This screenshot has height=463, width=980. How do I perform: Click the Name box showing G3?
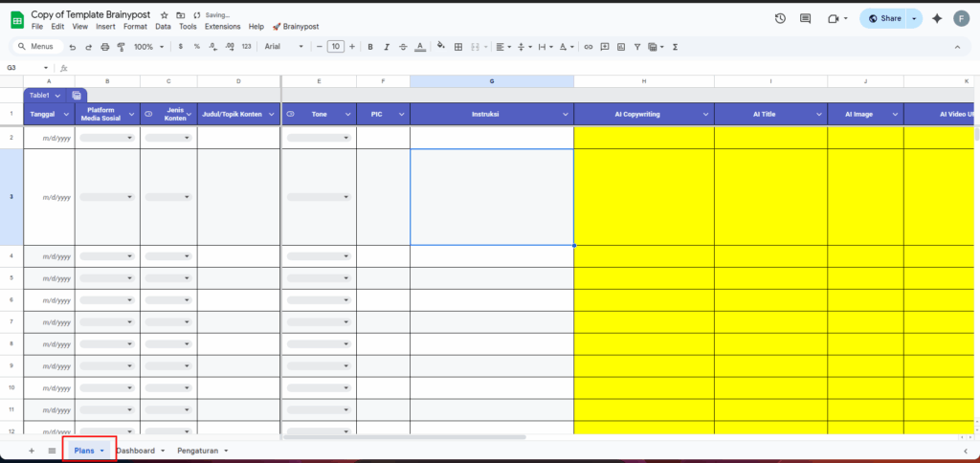[25, 68]
